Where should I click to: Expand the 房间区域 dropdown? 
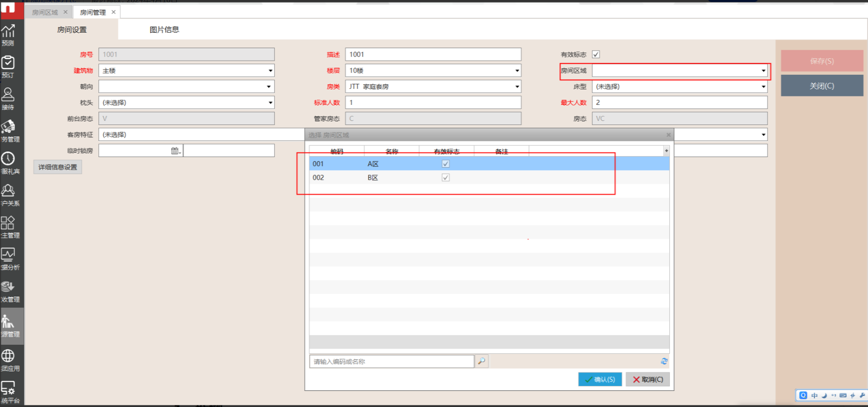(x=763, y=71)
